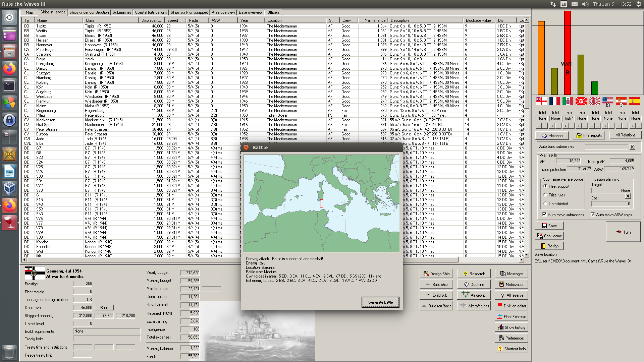Sort ship list by Displacement column

pos(152,20)
